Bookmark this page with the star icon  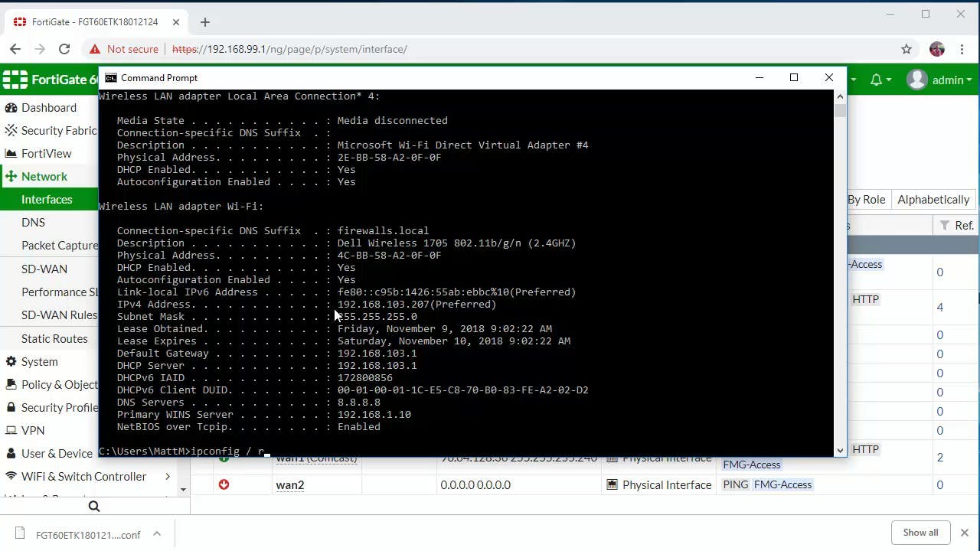point(906,49)
